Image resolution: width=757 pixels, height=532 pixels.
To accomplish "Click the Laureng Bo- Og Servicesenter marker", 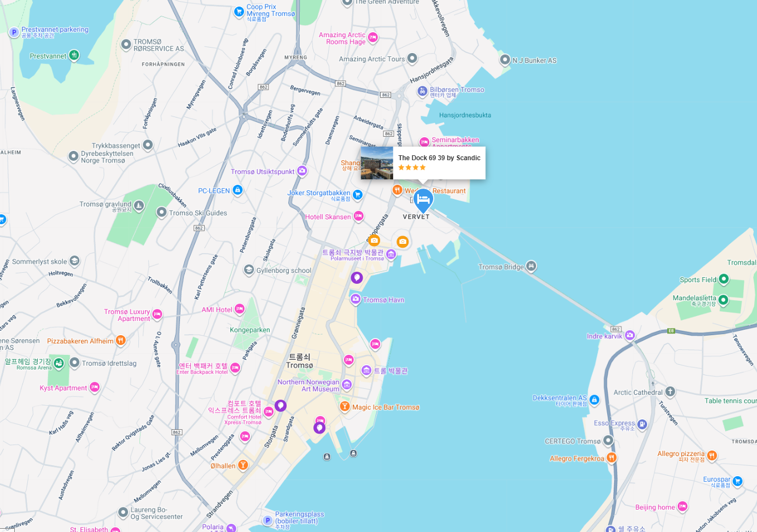I will point(123,512).
